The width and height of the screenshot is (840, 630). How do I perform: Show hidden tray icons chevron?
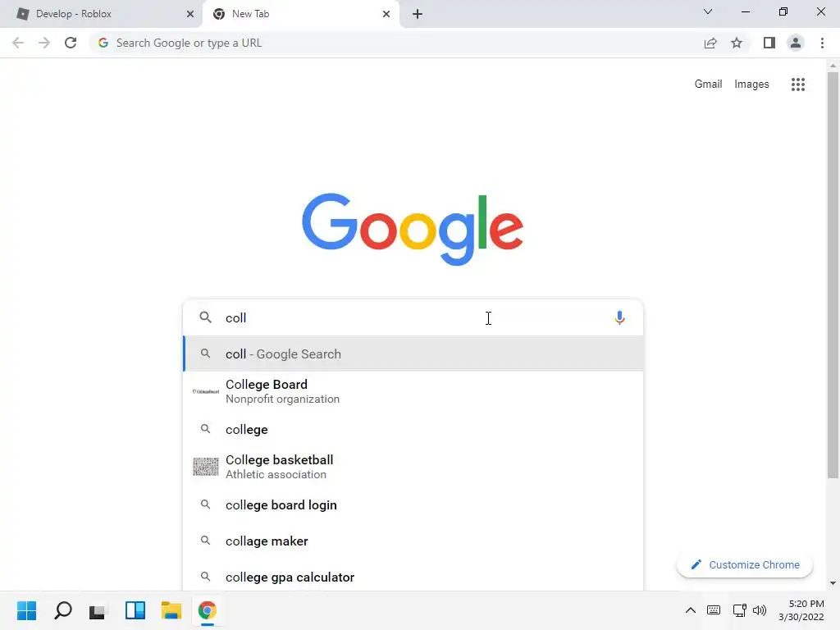[691, 610]
